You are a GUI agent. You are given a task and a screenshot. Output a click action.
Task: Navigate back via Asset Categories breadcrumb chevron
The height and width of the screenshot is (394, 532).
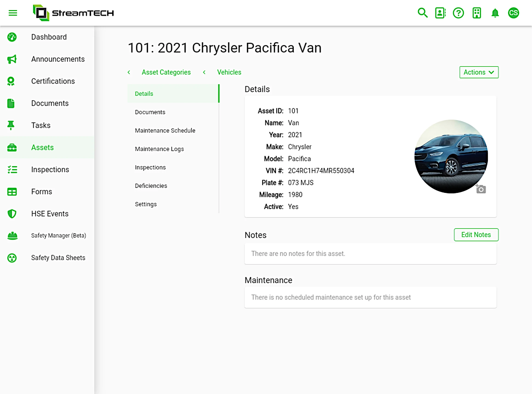(128, 72)
